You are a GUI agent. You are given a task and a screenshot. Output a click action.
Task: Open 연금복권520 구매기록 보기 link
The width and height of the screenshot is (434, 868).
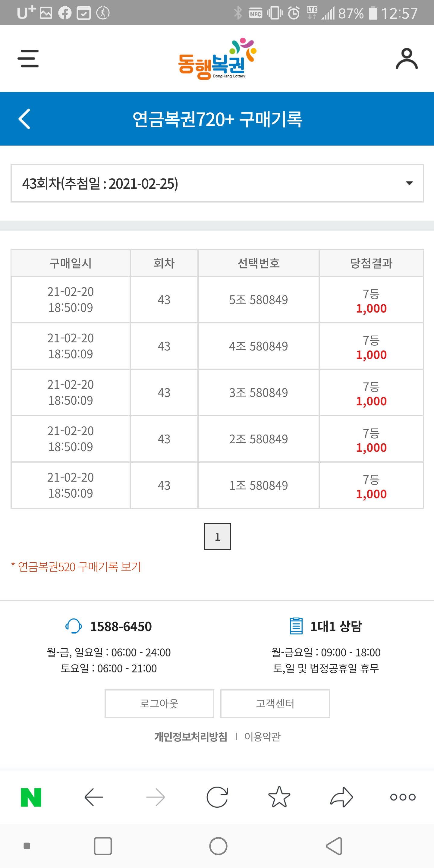pos(79,567)
